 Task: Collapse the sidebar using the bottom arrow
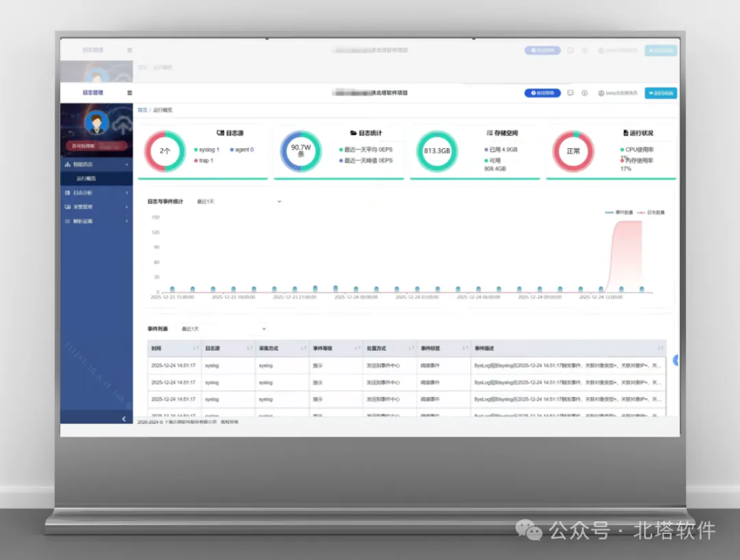[x=123, y=419]
